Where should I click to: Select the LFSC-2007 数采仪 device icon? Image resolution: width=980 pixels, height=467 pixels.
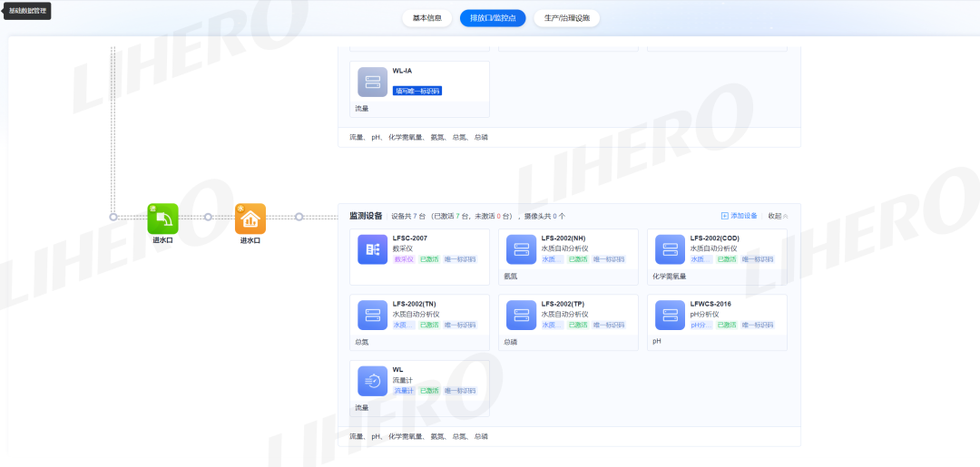pyautogui.click(x=372, y=249)
